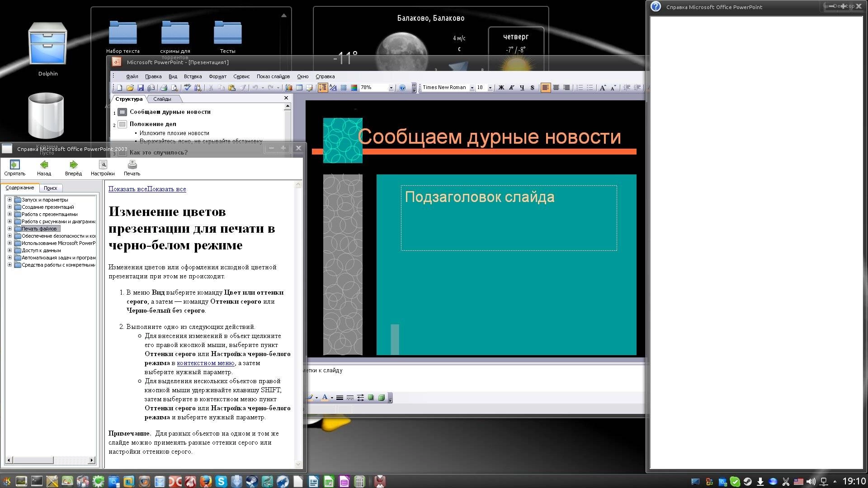Toggle the grid display icon

344,88
